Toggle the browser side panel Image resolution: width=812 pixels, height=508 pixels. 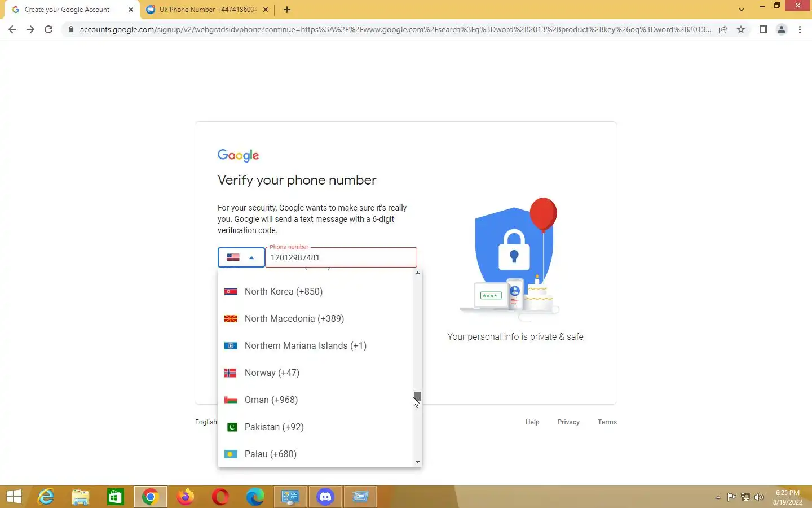(x=763, y=29)
